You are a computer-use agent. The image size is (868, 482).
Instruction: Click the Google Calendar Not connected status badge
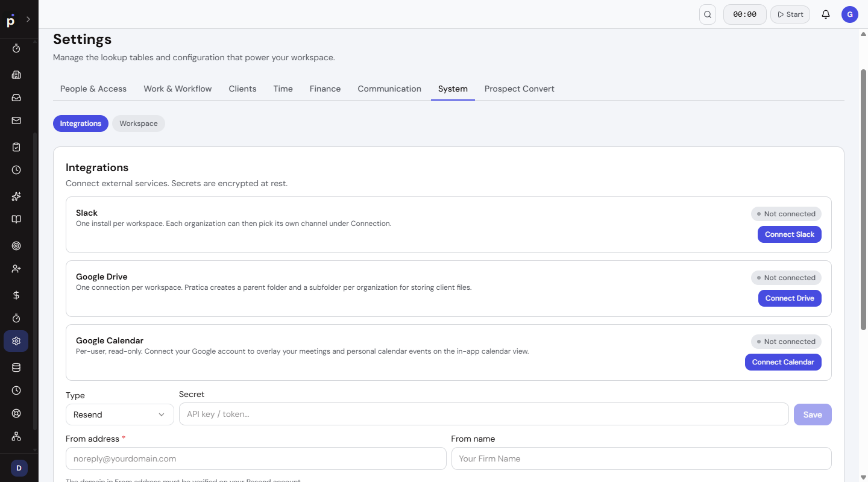(786, 342)
